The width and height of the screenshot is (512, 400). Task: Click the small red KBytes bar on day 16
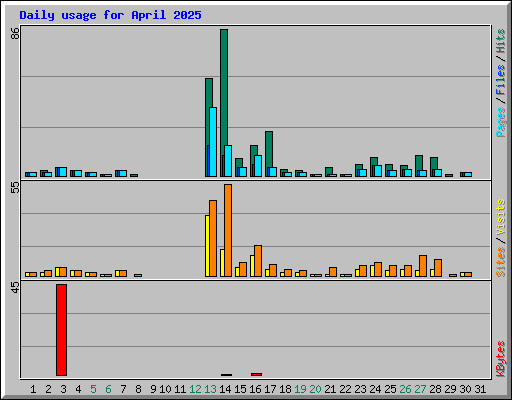[x=256, y=374]
